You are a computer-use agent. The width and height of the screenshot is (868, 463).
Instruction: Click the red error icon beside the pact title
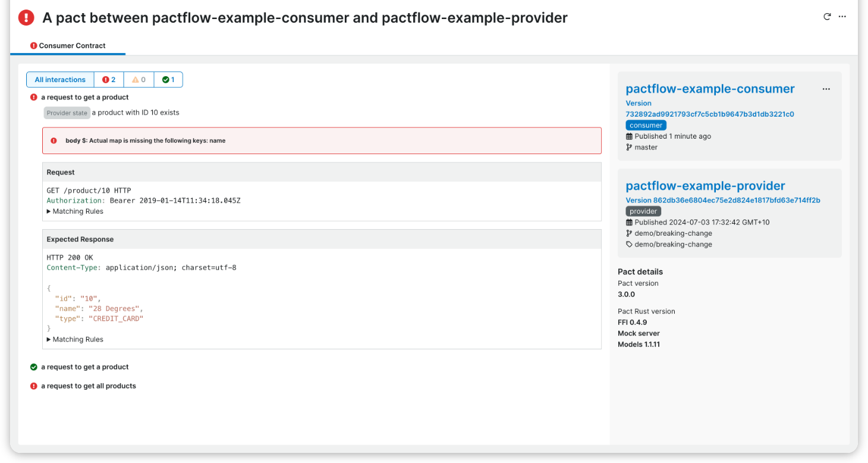tap(25, 17)
